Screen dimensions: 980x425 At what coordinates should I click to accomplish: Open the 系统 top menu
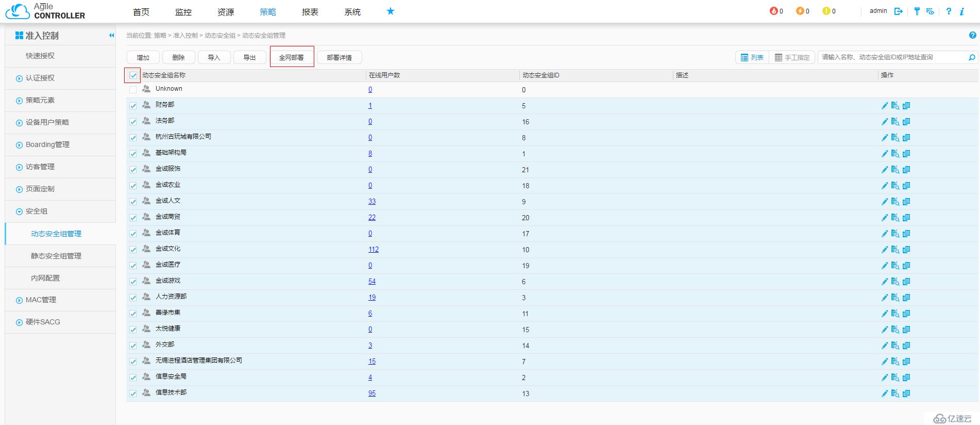point(352,12)
